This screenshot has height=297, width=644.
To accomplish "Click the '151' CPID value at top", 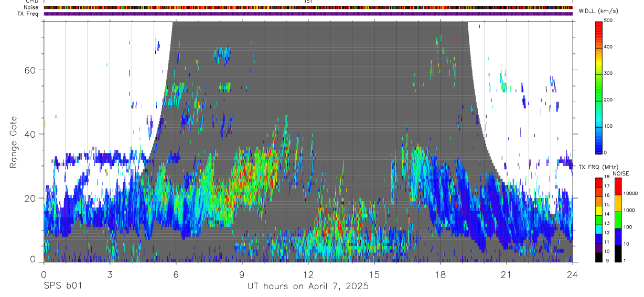I will point(308,2).
